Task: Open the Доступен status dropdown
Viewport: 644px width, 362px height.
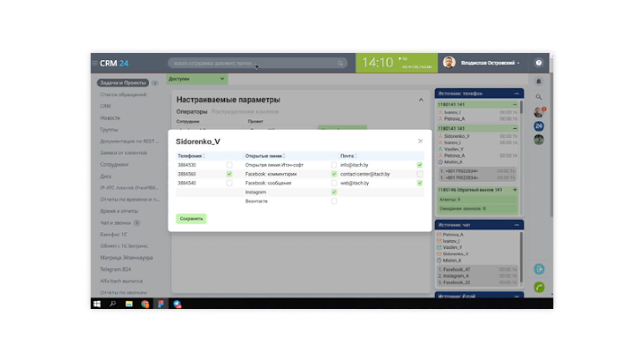Action: [197, 79]
